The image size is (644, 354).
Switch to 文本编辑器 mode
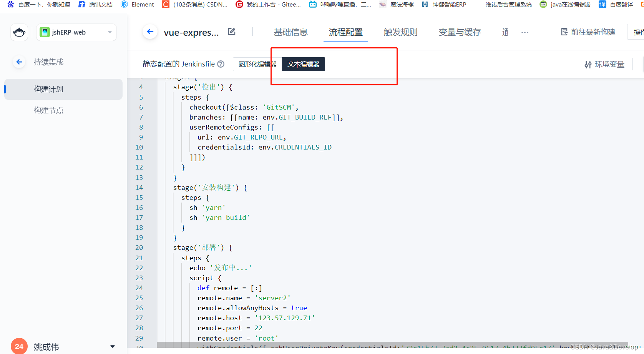[304, 64]
